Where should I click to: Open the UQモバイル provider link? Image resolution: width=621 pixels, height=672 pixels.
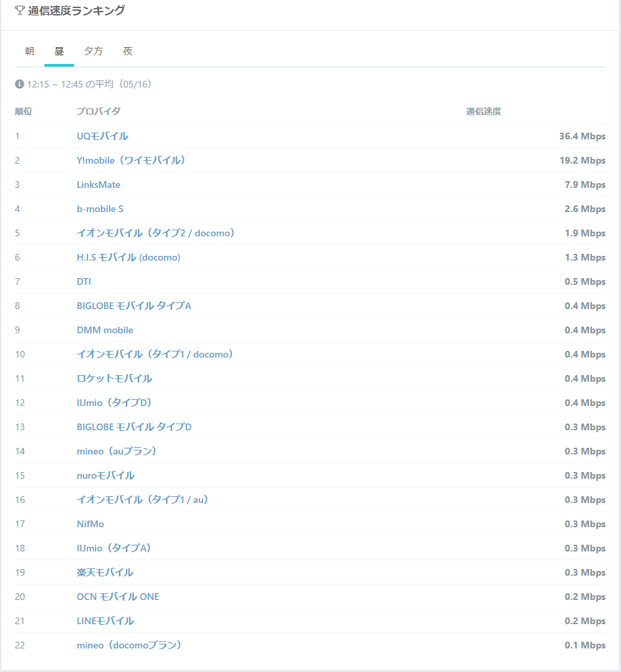(x=102, y=136)
